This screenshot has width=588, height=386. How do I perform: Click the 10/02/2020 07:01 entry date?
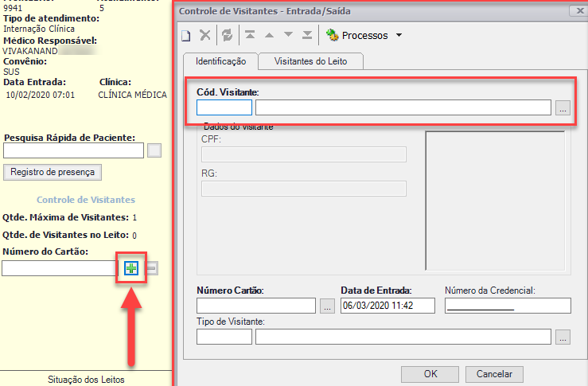point(40,95)
